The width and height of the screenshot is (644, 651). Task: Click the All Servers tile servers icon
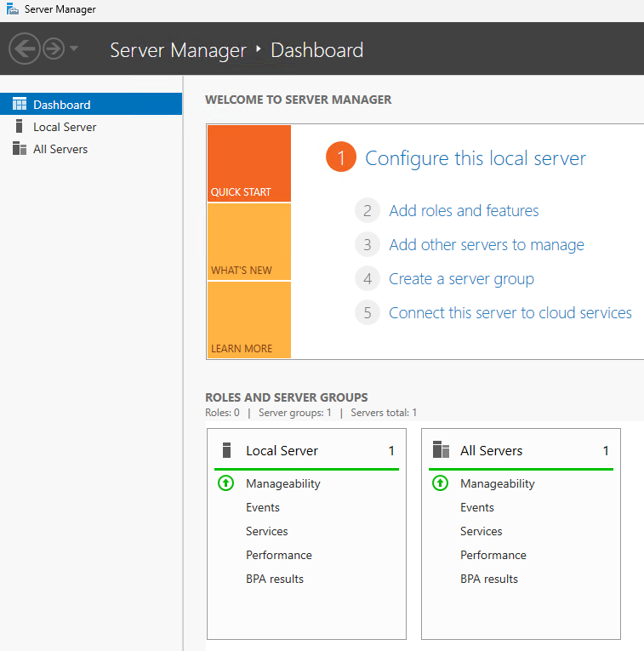point(441,449)
